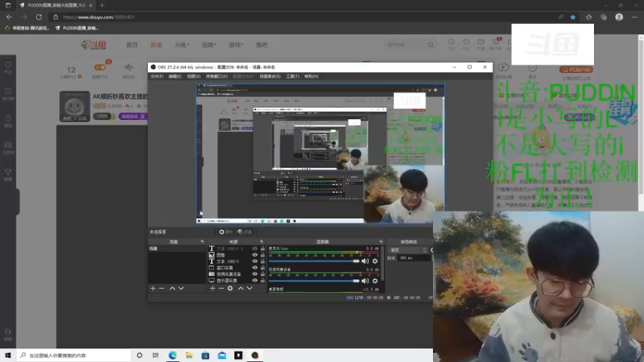Go to Douyu 首页 home link
The height and width of the screenshot is (362, 644).
132,45
